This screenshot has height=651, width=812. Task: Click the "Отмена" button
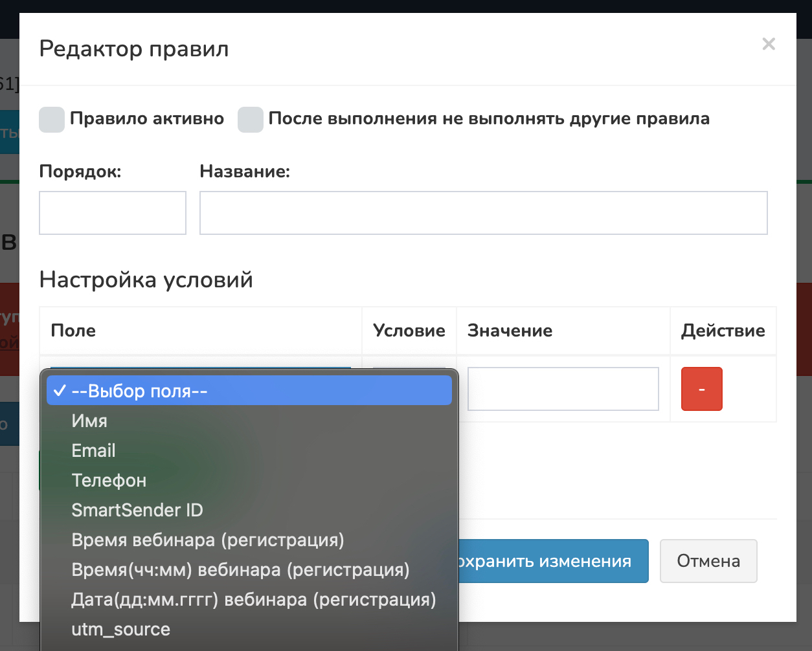coord(708,561)
